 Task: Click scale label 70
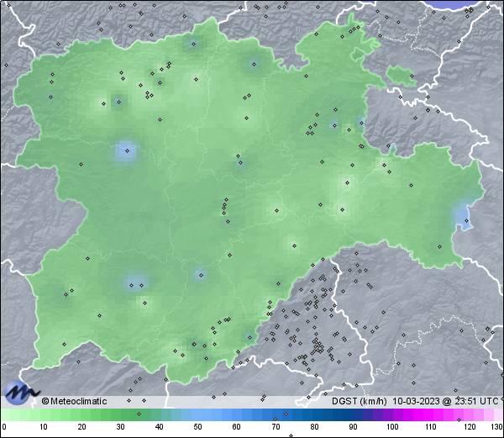point(276,427)
